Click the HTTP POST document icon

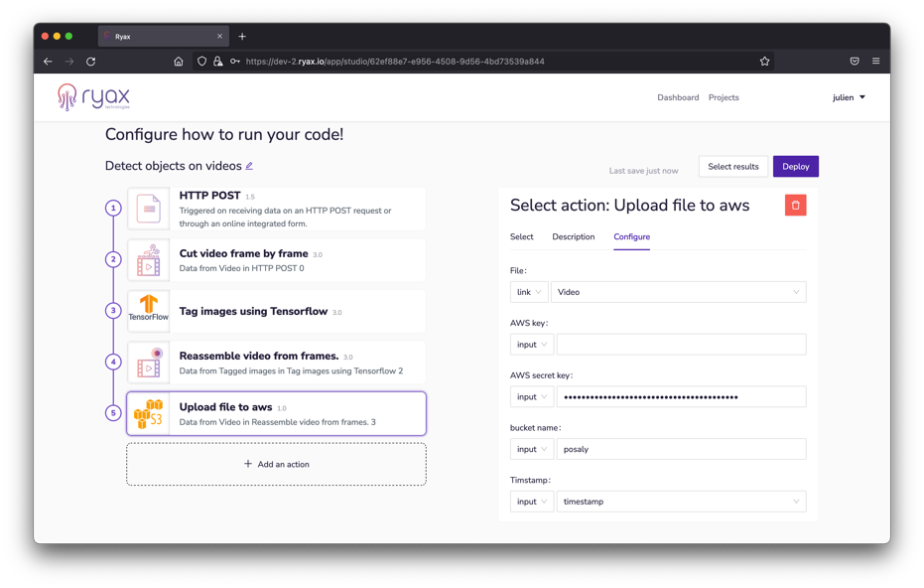[148, 209]
